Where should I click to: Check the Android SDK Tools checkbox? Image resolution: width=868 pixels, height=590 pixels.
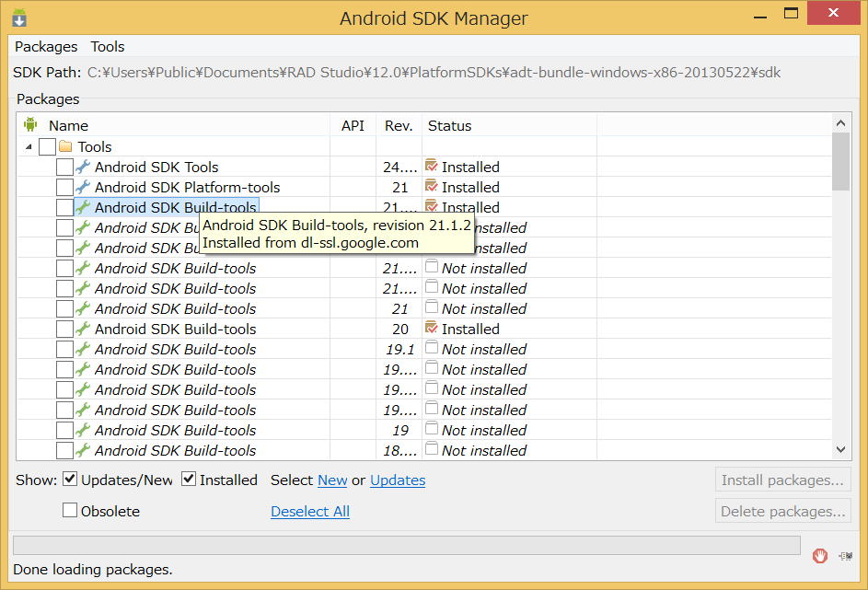pyautogui.click(x=64, y=168)
